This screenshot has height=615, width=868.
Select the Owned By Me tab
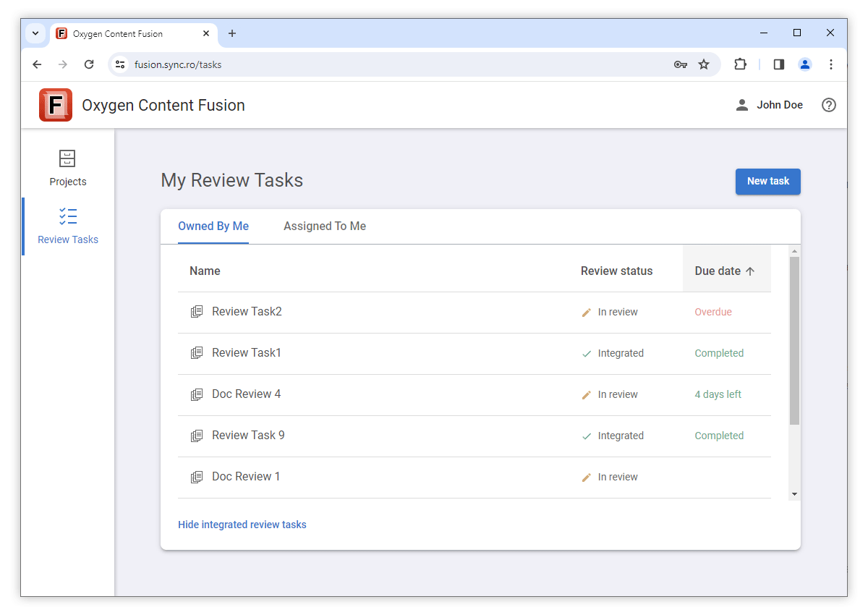tap(213, 226)
